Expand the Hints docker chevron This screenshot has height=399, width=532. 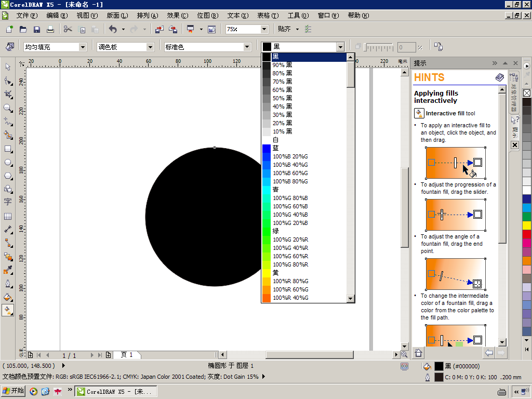[x=495, y=63]
